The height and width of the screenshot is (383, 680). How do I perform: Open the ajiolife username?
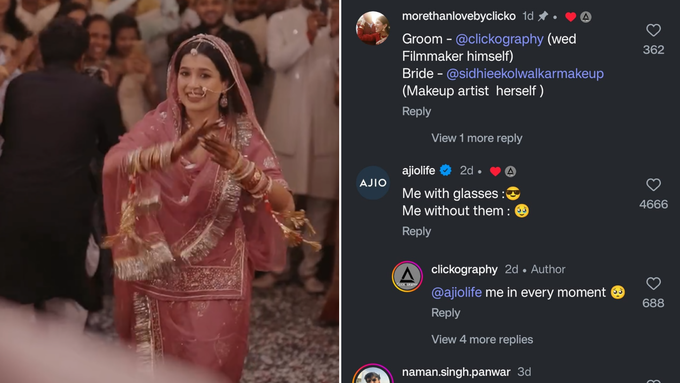coord(418,170)
